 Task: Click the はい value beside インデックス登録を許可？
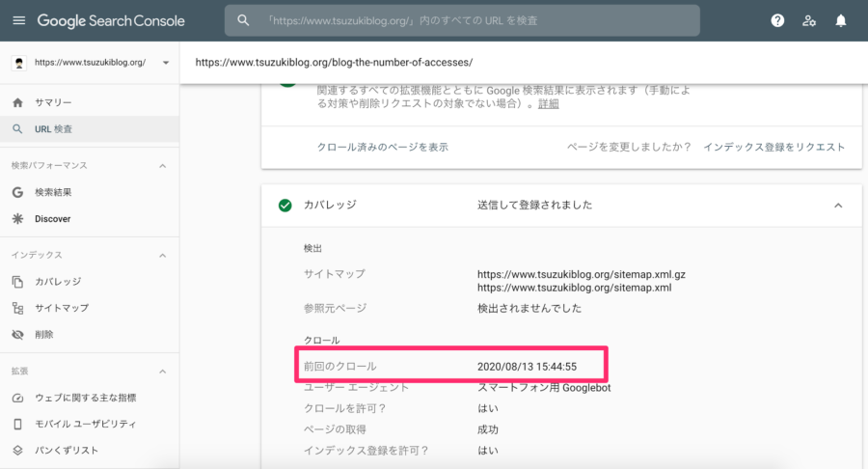pos(488,451)
